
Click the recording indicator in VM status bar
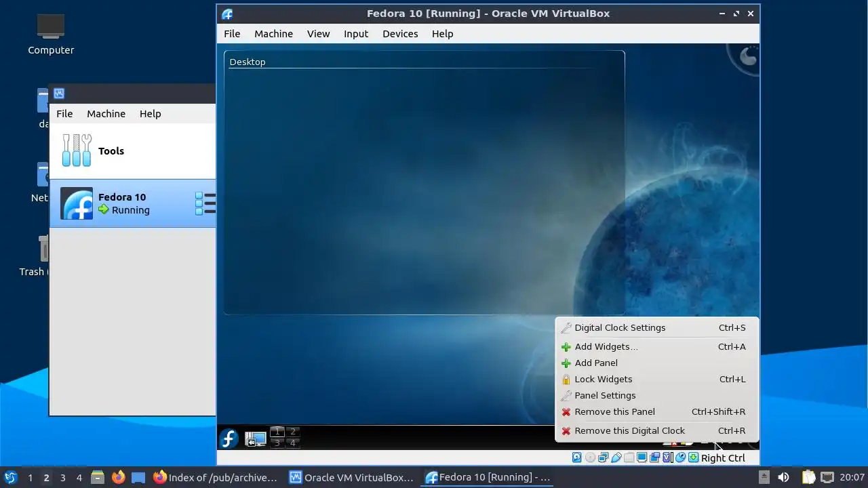[655, 457]
